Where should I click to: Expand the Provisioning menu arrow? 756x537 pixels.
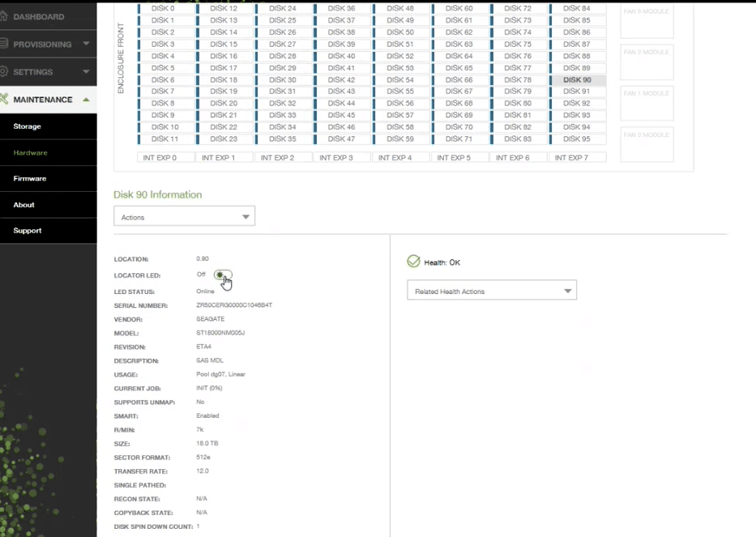(86, 44)
